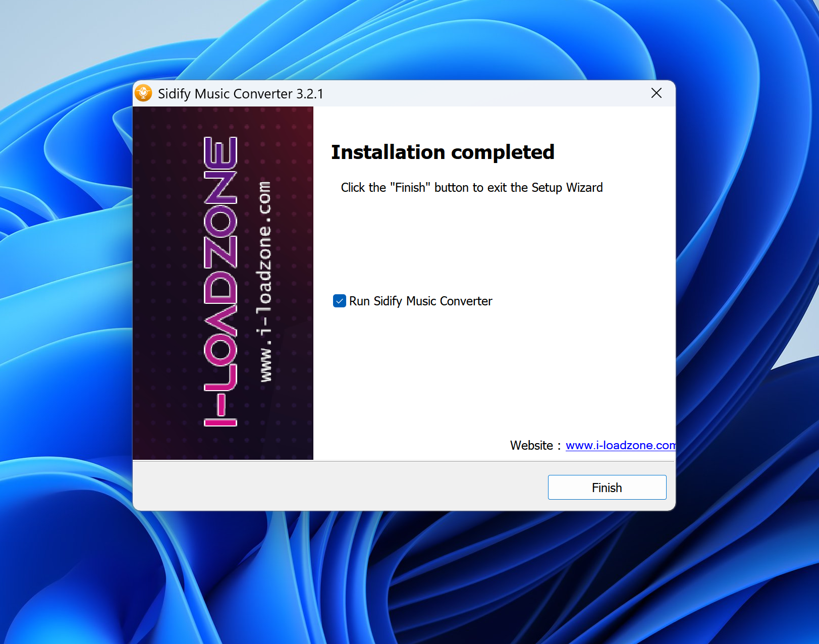Click the Sidify microphone icon in title bar
Screen dimensions: 819x644
pos(143,93)
